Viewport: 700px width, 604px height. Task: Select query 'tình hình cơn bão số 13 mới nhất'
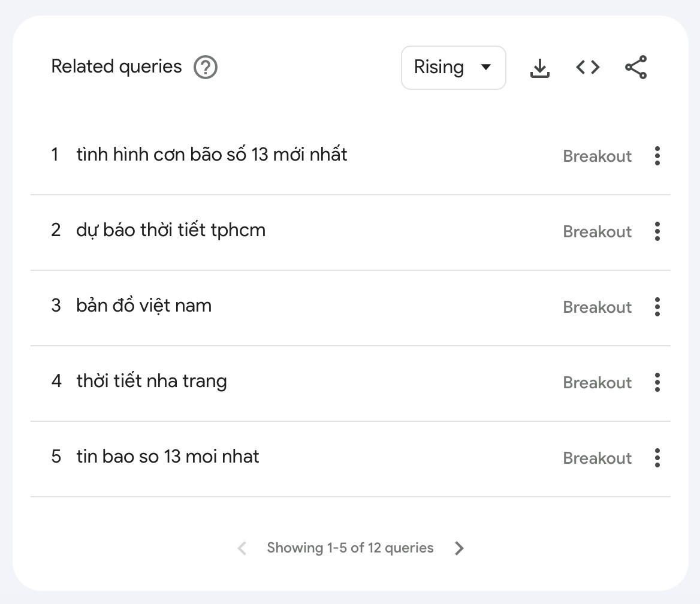[212, 155]
